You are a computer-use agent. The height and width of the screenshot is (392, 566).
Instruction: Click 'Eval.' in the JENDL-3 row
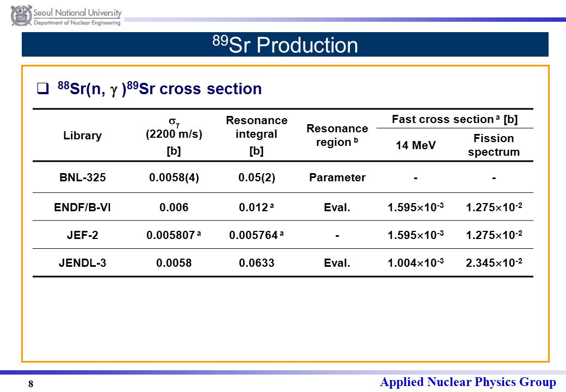[x=337, y=262]
